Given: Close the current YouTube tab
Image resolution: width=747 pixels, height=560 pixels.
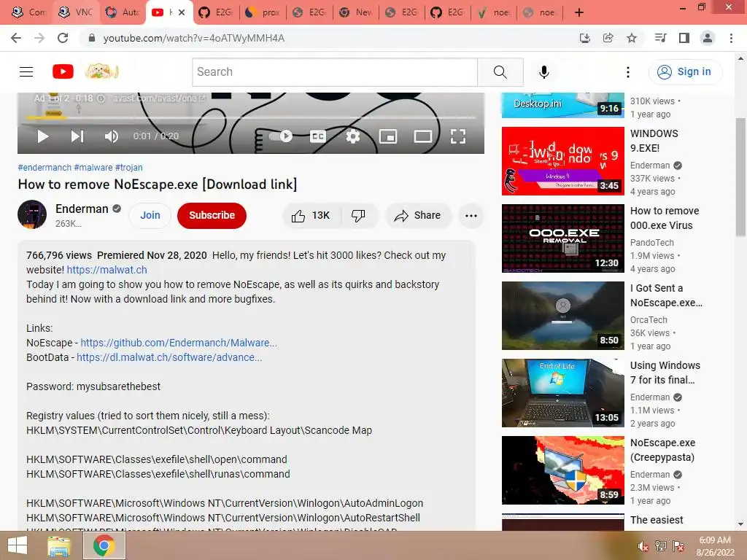Looking at the screenshot, I should (182, 12).
